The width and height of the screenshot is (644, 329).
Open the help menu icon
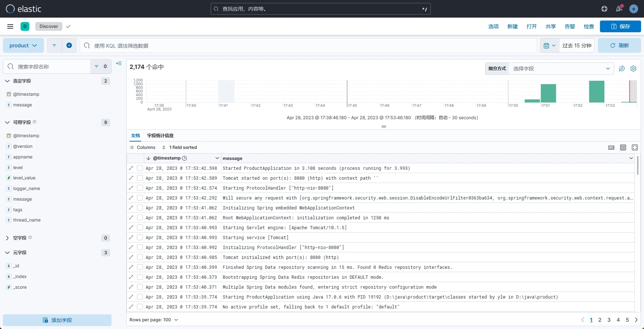(604, 9)
